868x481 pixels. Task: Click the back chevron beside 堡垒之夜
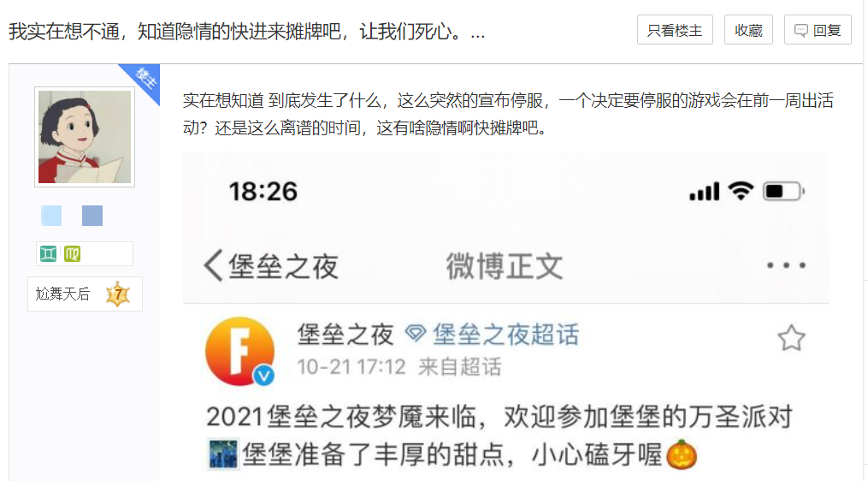[x=213, y=266]
